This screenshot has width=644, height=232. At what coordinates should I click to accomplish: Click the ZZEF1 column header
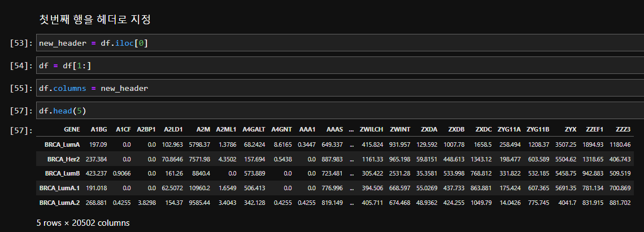pyautogui.click(x=594, y=129)
